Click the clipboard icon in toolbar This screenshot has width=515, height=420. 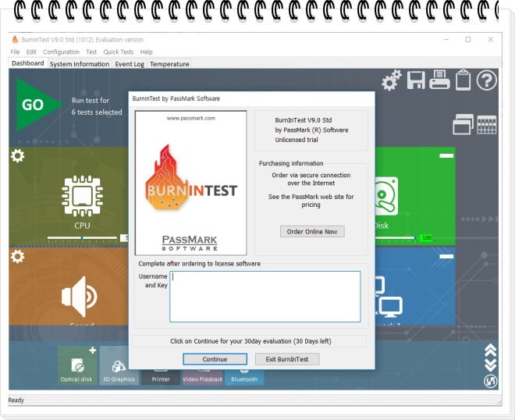(463, 80)
